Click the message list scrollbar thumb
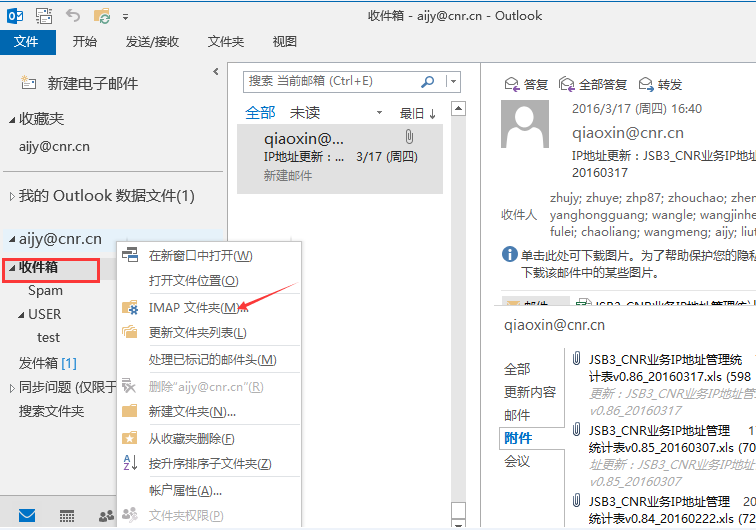This screenshot has width=756, height=530. (x=458, y=510)
